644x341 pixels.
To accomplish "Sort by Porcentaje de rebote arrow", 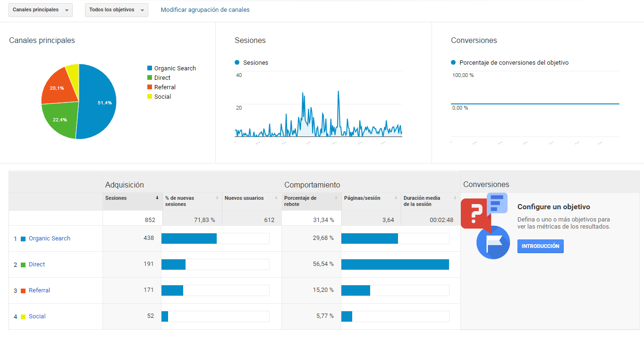I will [336, 198].
